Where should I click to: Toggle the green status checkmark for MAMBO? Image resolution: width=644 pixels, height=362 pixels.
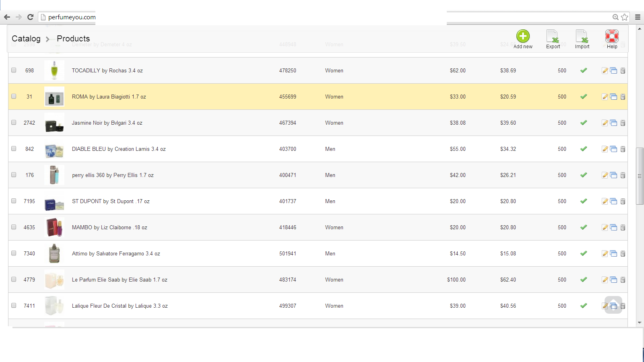coord(584,227)
